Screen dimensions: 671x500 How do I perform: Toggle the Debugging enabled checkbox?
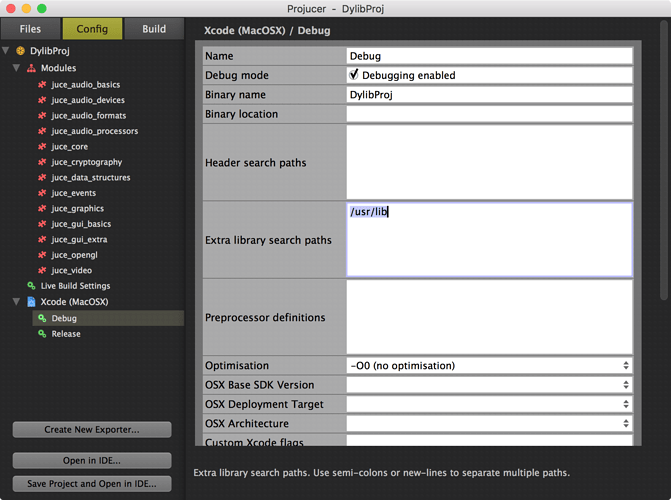[x=354, y=75]
